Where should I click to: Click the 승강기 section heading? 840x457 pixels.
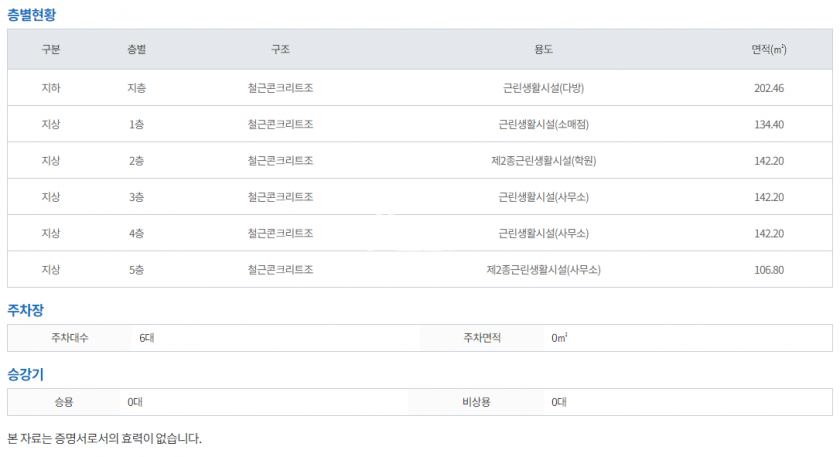(27, 374)
